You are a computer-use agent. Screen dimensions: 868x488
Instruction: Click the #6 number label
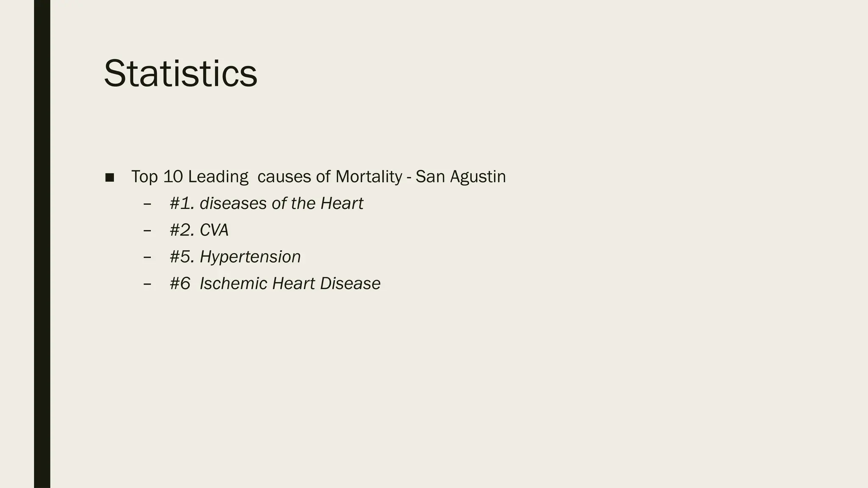coord(180,283)
